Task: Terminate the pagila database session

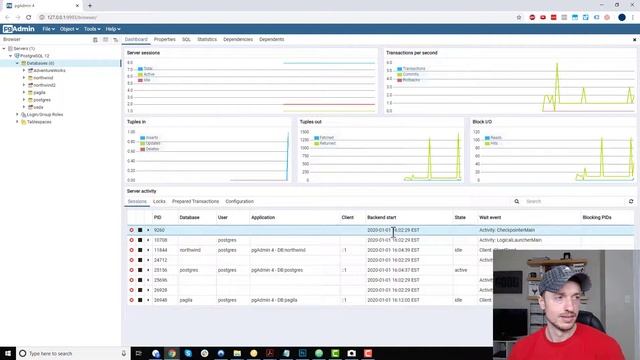Action: tap(131, 300)
